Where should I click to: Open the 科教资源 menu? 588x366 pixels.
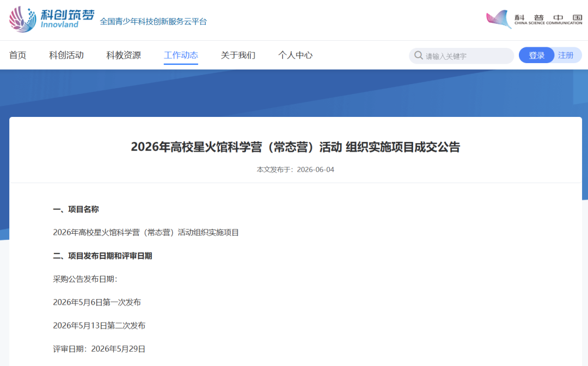tap(124, 55)
